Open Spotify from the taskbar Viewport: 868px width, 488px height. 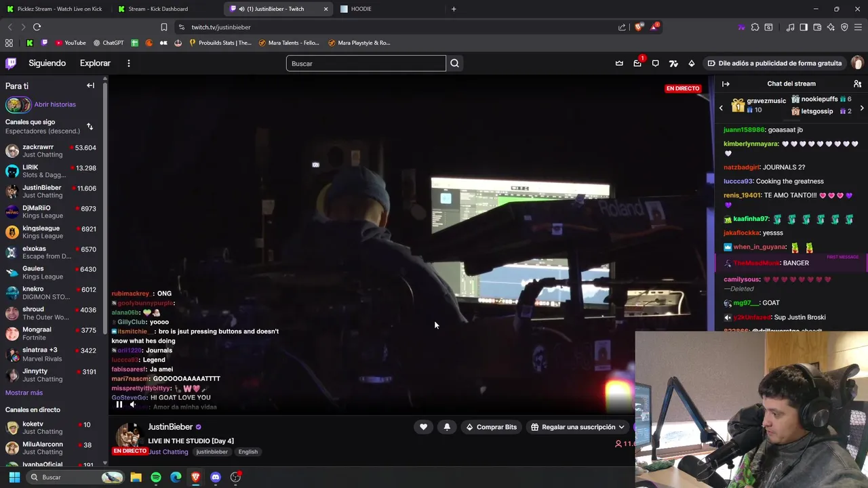click(x=156, y=477)
